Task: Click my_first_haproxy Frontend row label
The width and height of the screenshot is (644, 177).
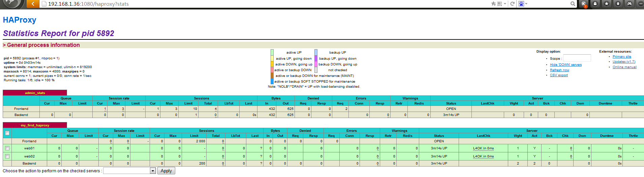Action: (x=29, y=141)
